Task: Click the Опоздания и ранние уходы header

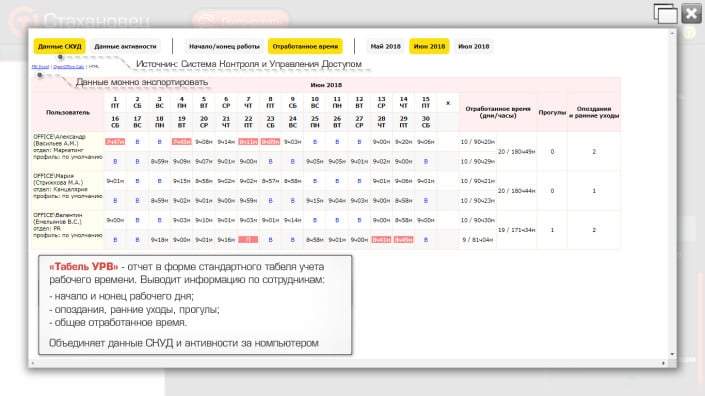Action: click(594, 112)
